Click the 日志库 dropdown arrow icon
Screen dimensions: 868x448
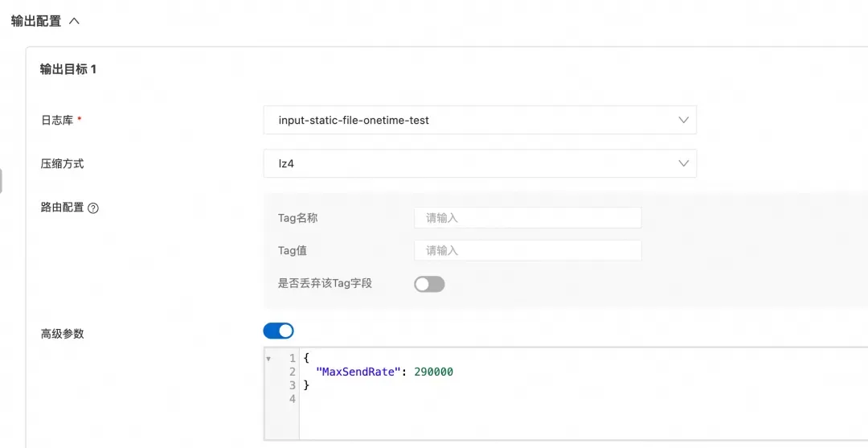click(x=683, y=120)
